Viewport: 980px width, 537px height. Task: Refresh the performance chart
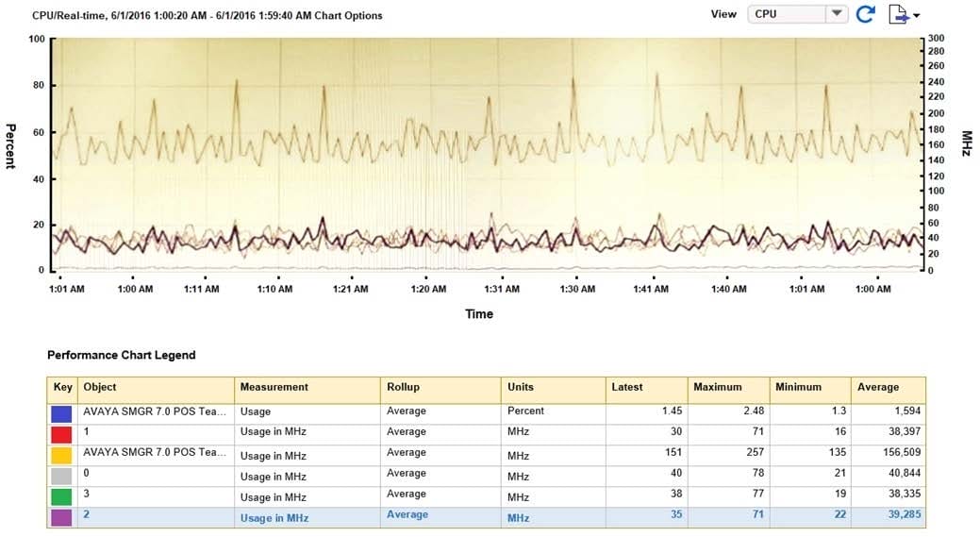(866, 14)
